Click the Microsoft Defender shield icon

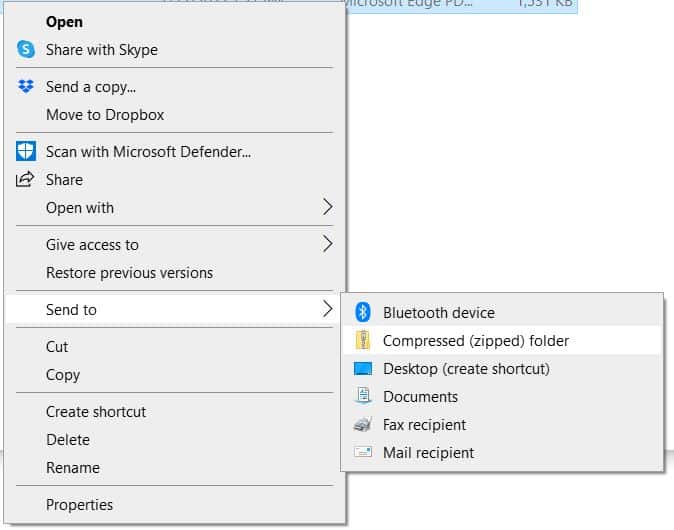[26, 151]
